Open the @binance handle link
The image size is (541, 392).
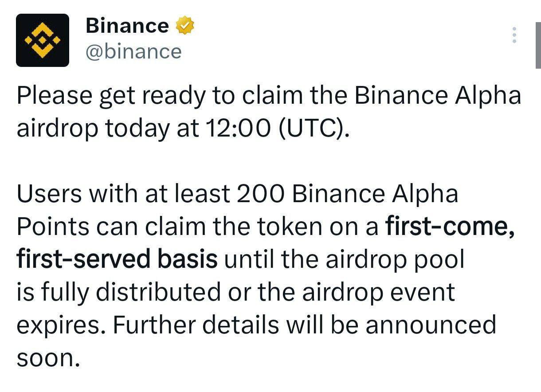[x=133, y=51]
